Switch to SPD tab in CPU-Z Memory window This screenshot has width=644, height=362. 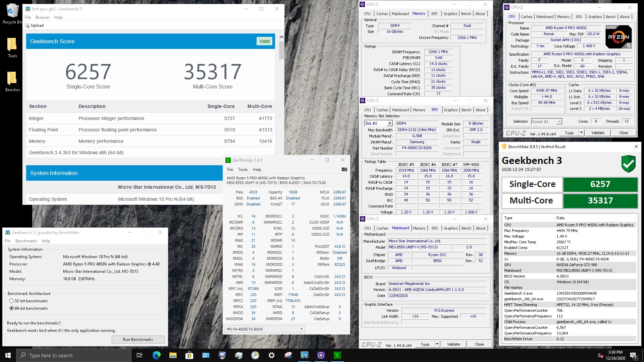tap(434, 14)
